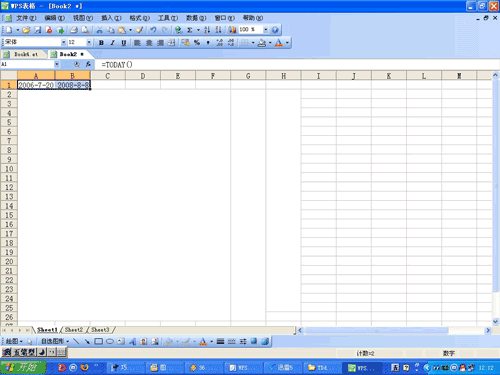Open a file with the folder icon
Image resolution: width=500 pixels, height=375 pixels.
pyautogui.click(x=26, y=30)
